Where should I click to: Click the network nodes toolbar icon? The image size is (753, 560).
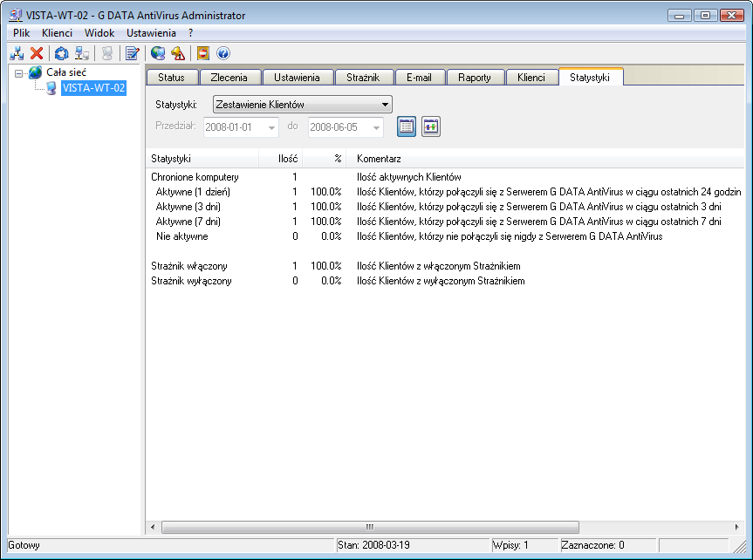pos(17,53)
